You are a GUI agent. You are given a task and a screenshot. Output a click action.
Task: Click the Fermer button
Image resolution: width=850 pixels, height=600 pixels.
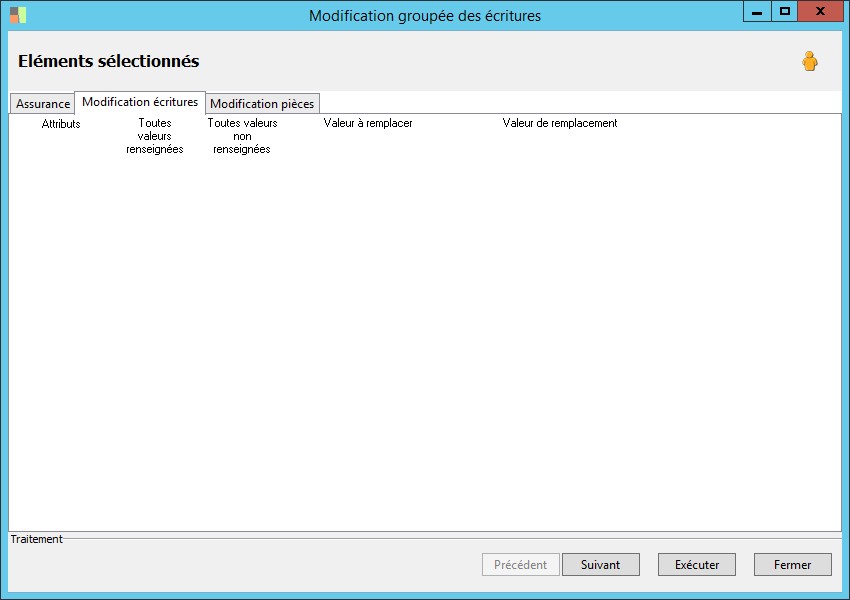[x=793, y=565]
